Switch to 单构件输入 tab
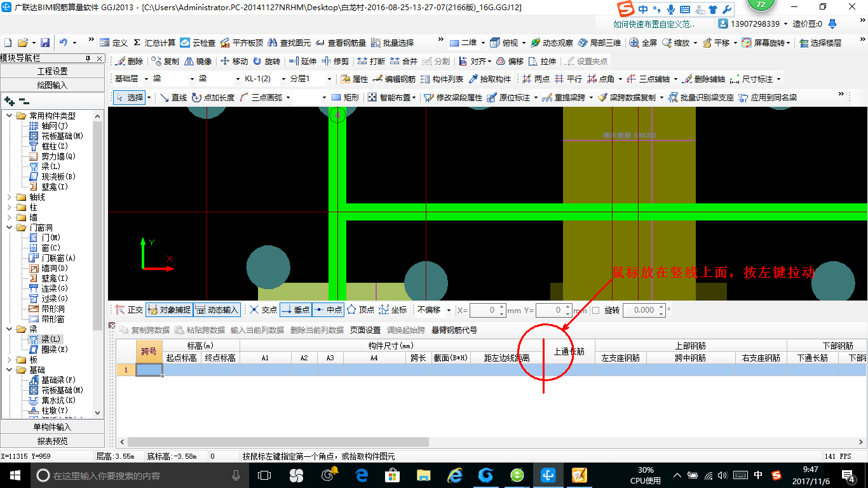 (x=52, y=427)
